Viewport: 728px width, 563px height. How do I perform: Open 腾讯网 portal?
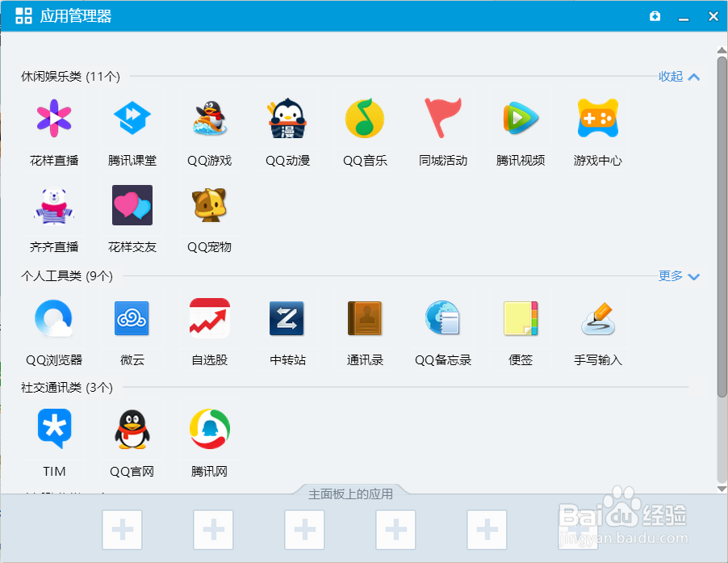pos(210,429)
